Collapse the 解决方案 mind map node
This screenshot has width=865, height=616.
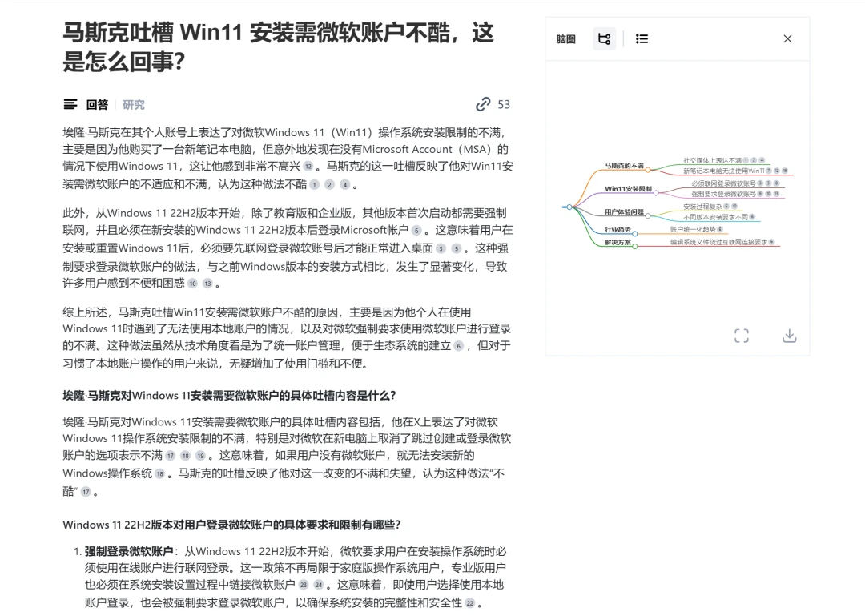click(x=635, y=247)
